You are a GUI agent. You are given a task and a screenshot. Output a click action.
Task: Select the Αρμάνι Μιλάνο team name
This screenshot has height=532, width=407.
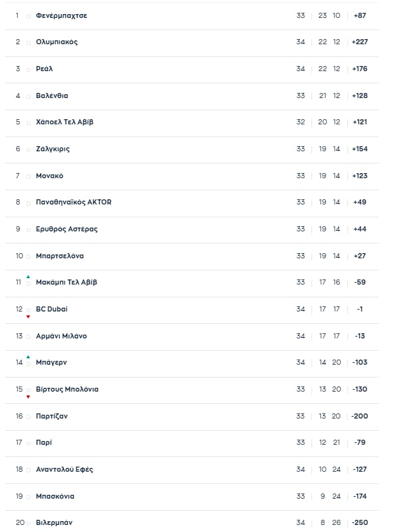click(x=62, y=336)
